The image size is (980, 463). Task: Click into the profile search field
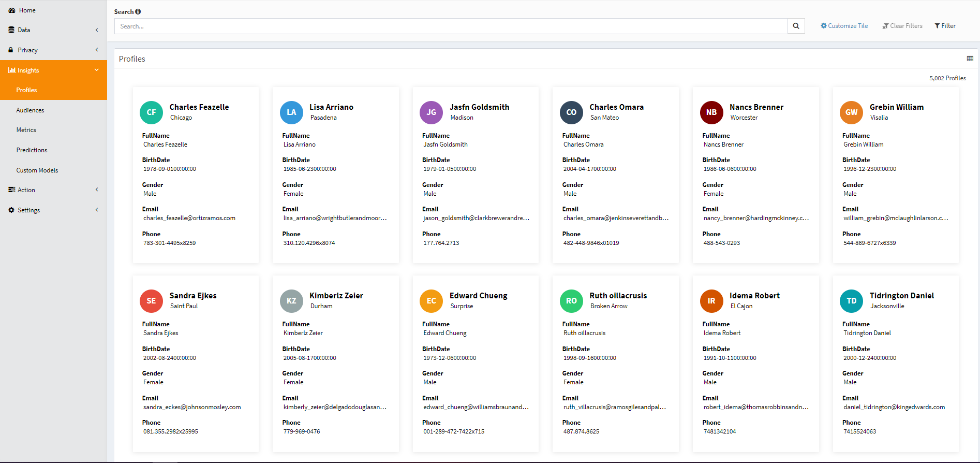point(450,26)
